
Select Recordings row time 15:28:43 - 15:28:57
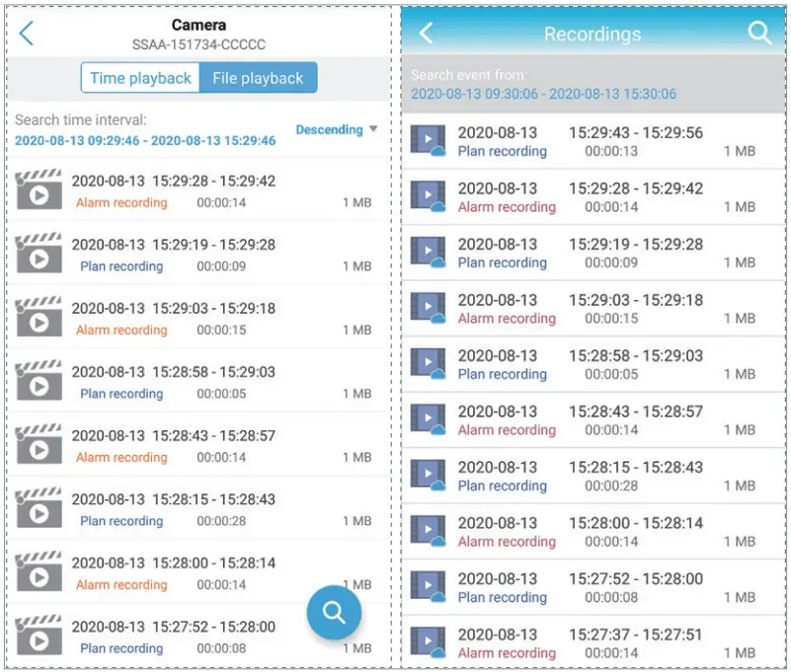tap(636, 411)
